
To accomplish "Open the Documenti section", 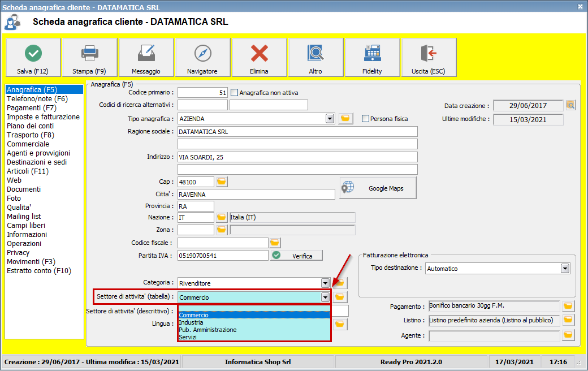I will pos(44,189).
